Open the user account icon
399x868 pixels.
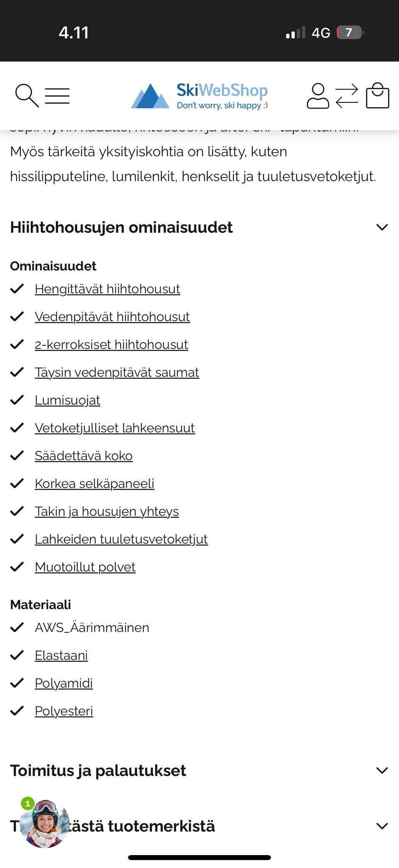coord(318,96)
